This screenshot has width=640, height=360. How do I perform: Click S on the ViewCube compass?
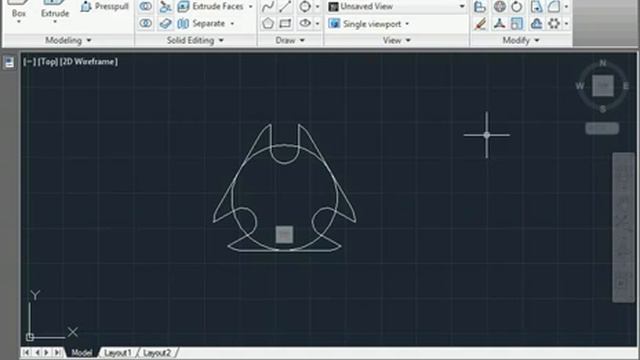[x=603, y=109]
